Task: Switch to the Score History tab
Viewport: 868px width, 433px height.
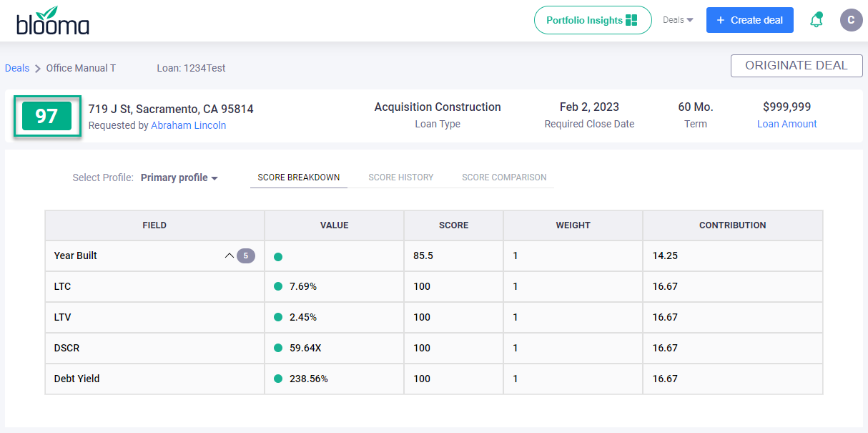Action: [400, 177]
